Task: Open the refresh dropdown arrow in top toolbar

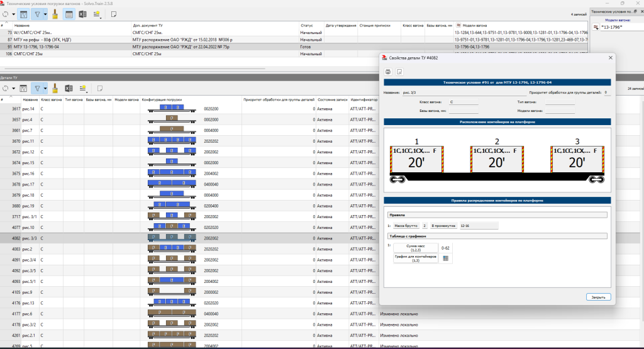Action: pyautogui.click(x=13, y=14)
